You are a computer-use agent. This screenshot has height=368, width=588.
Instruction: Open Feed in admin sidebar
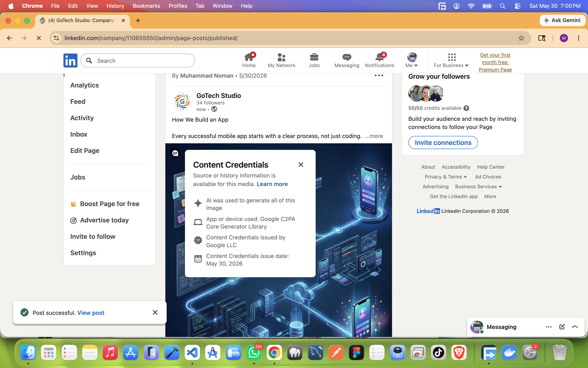click(x=78, y=101)
